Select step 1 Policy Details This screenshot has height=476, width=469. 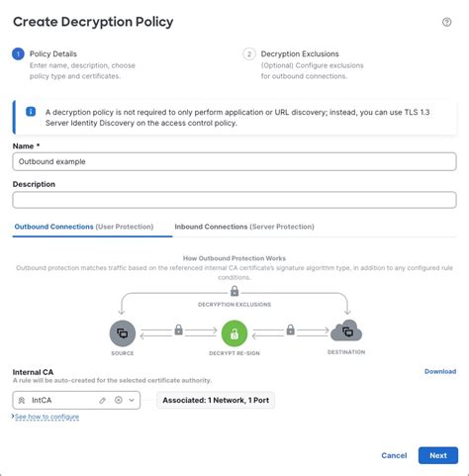click(x=53, y=53)
